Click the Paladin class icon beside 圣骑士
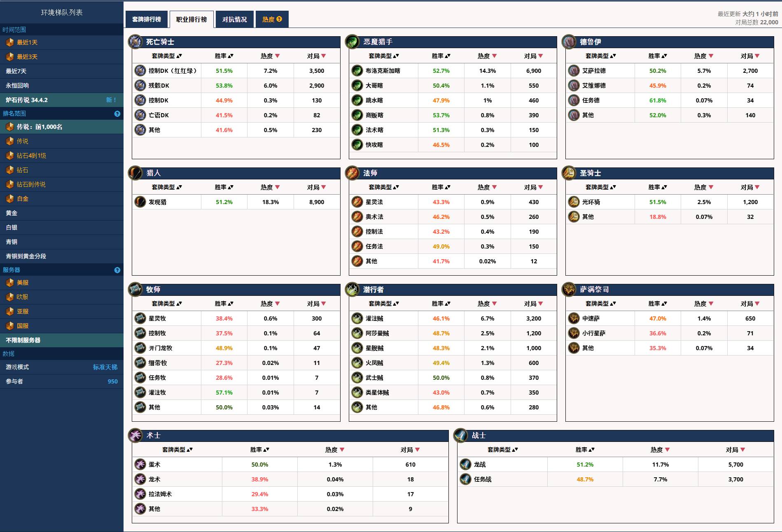 (x=569, y=173)
